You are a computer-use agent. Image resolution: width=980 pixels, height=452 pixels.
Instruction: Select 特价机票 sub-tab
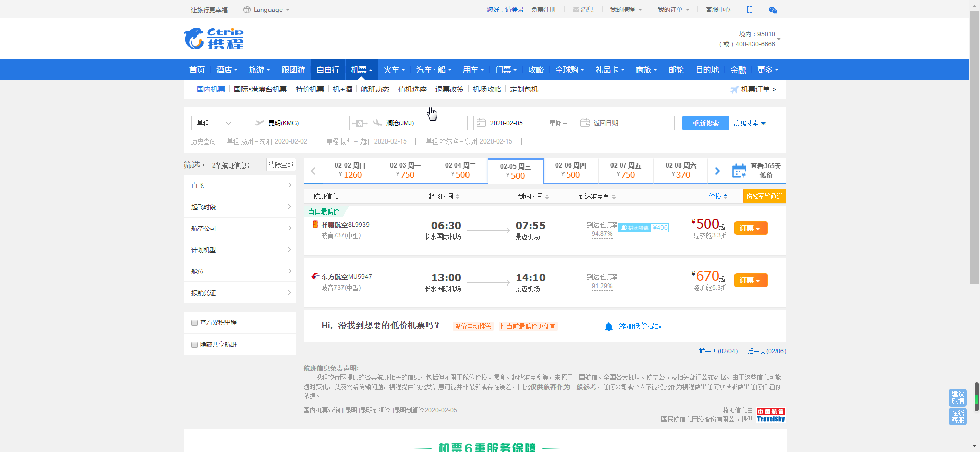tap(310, 89)
